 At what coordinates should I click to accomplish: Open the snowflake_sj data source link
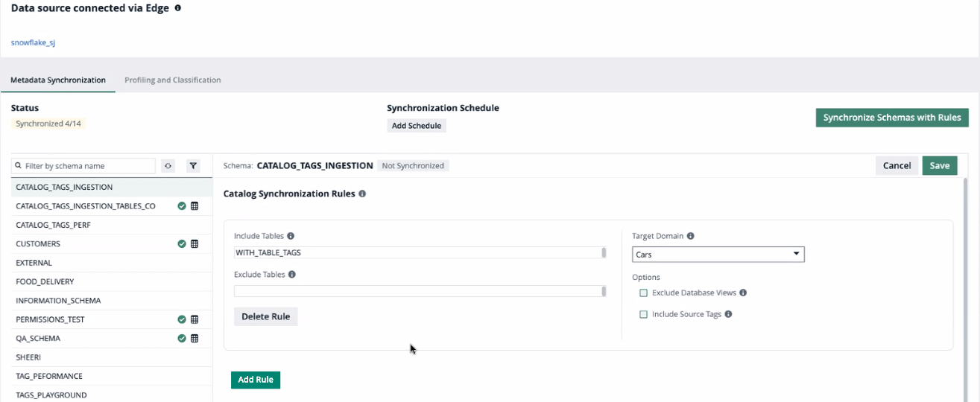tap(33, 42)
